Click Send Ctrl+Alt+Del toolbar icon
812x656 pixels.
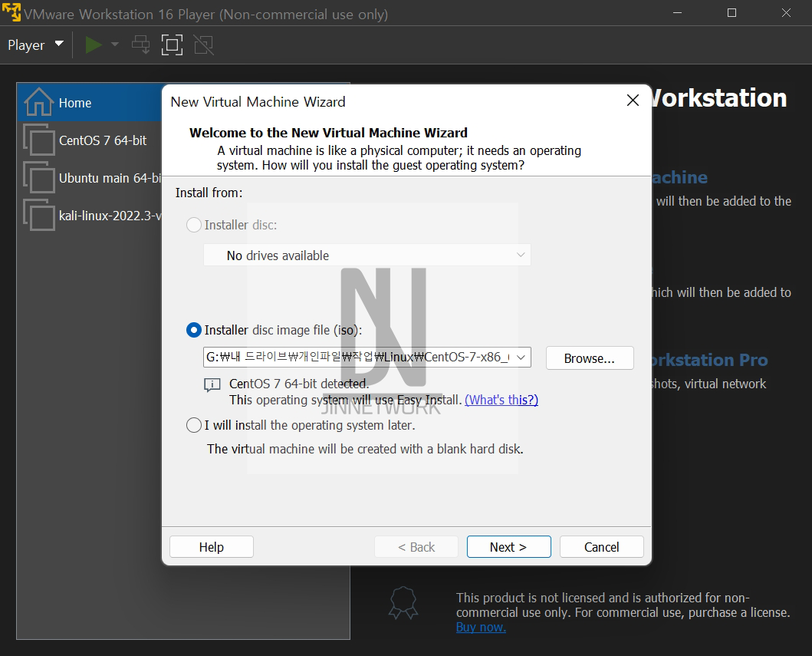(x=141, y=45)
